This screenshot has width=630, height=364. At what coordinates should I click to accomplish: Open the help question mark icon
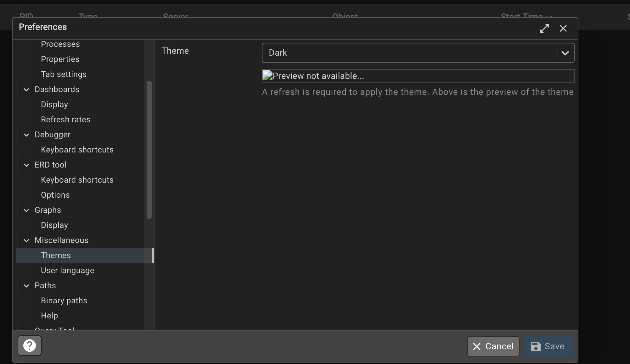click(29, 345)
